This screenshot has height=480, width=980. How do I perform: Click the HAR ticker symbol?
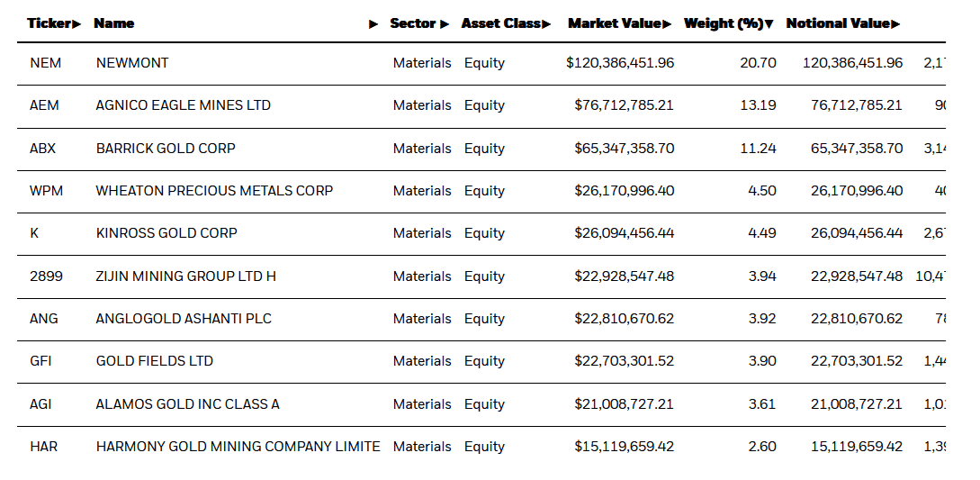[43, 447]
